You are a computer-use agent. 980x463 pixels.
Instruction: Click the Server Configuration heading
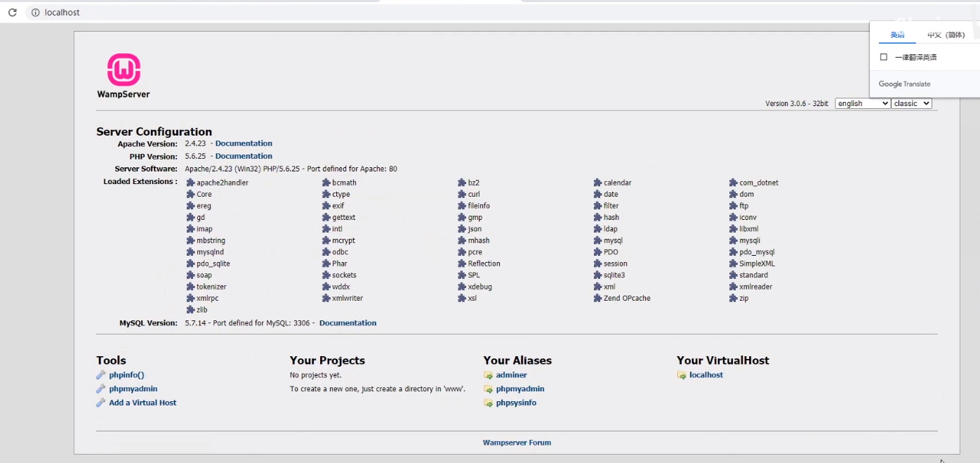tap(154, 131)
